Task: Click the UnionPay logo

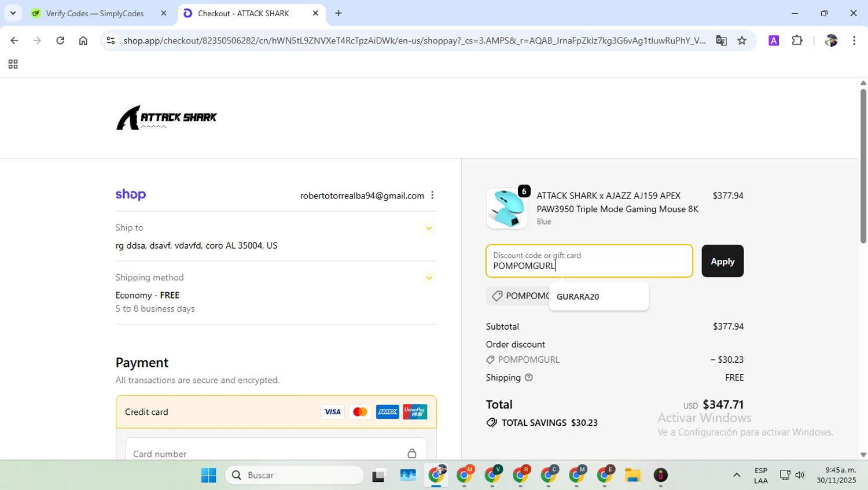Action: click(x=415, y=412)
